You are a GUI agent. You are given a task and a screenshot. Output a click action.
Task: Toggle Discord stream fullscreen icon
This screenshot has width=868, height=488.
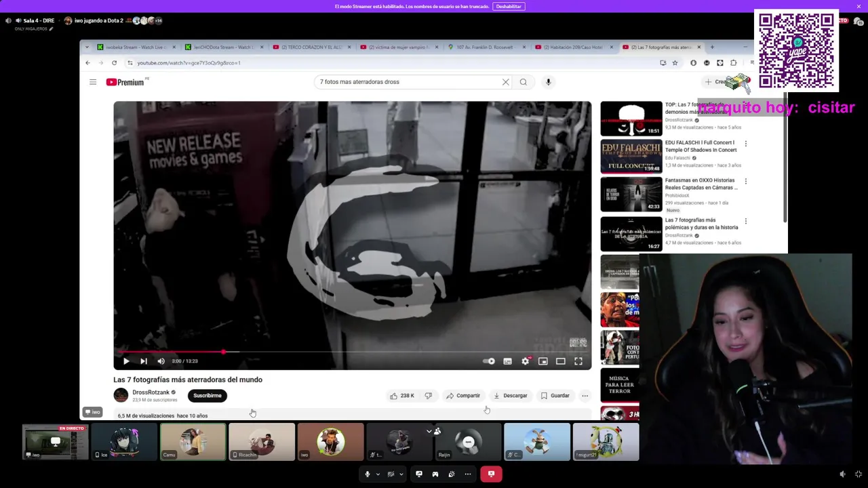tap(859, 474)
